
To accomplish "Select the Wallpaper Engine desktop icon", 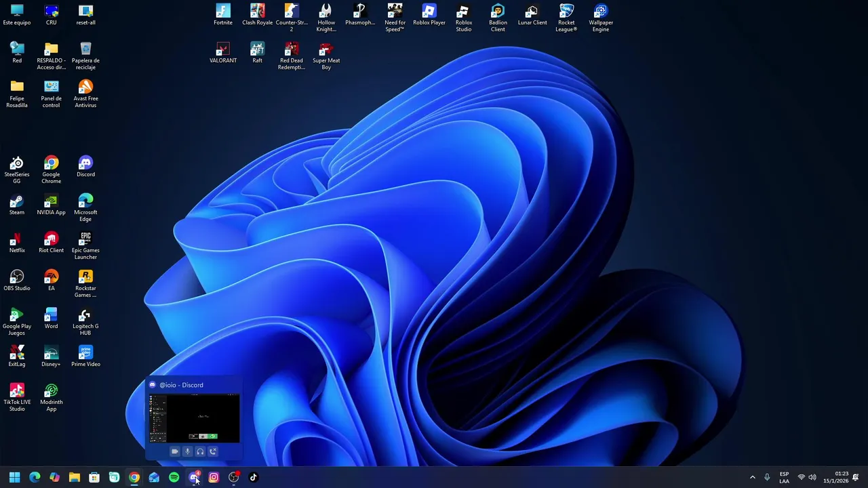I will (x=601, y=18).
